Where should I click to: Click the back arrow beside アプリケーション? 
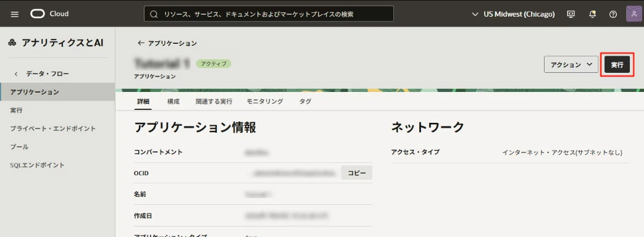click(141, 43)
